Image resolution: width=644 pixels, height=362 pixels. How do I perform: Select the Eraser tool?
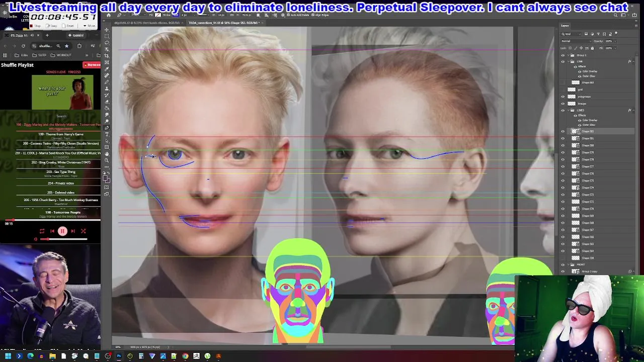pyautogui.click(x=107, y=102)
